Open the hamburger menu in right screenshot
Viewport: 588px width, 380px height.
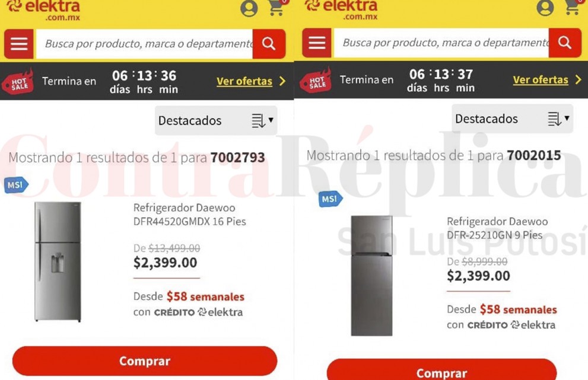pyautogui.click(x=317, y=43)
